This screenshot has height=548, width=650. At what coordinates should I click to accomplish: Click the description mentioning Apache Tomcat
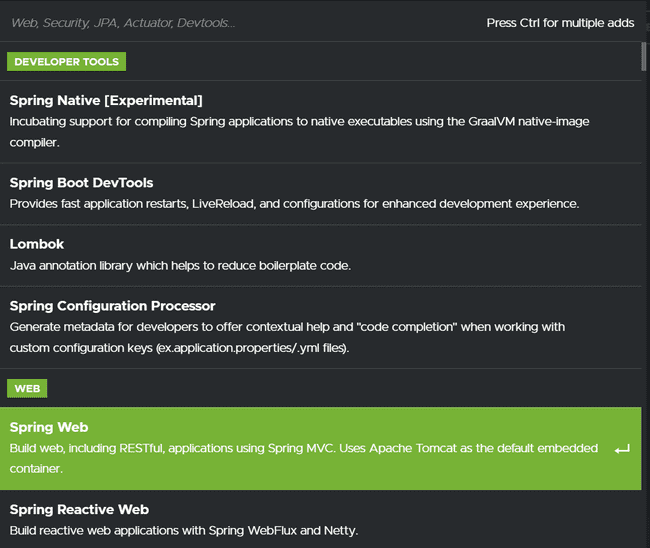click(304, 458)
